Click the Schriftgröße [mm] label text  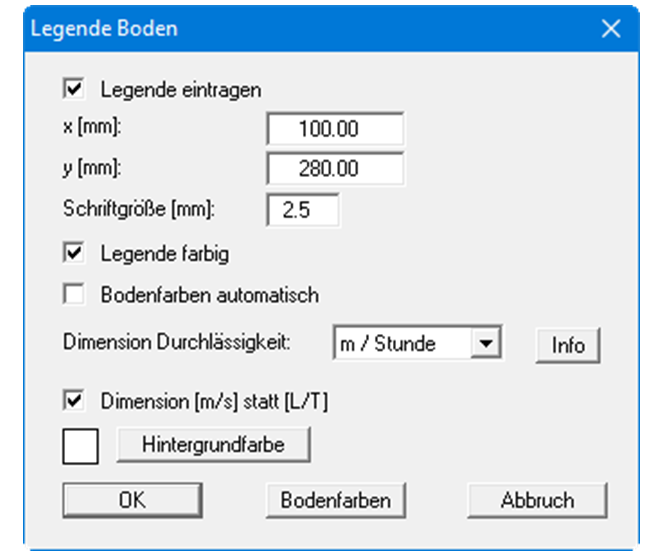(139, 211)
